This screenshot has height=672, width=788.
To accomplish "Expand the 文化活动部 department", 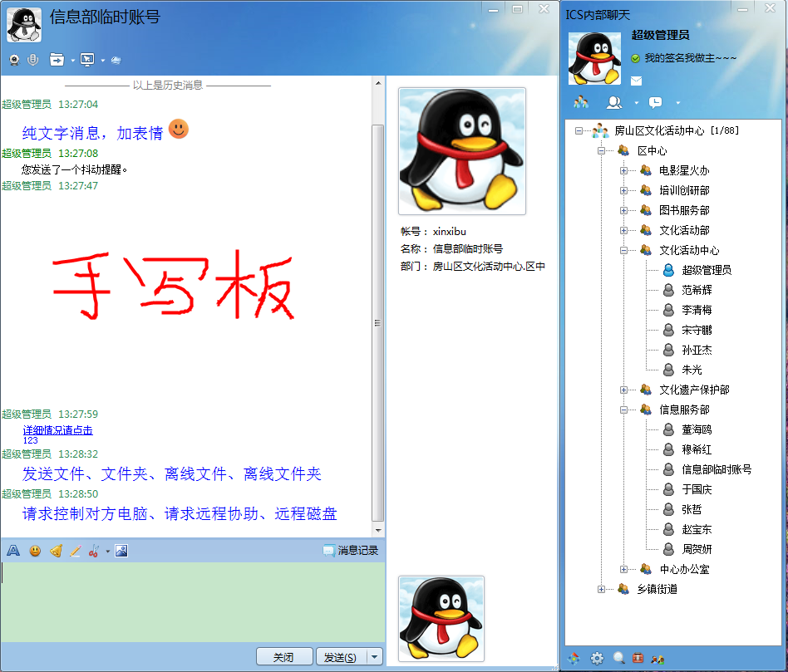I will [623, 231].
